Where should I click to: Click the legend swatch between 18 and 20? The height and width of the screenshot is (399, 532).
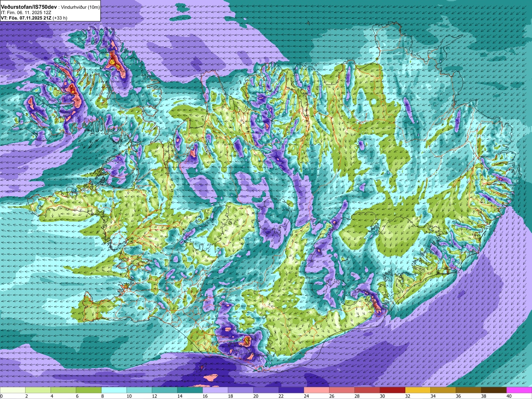pyautogui.click(x=241, y=390)
